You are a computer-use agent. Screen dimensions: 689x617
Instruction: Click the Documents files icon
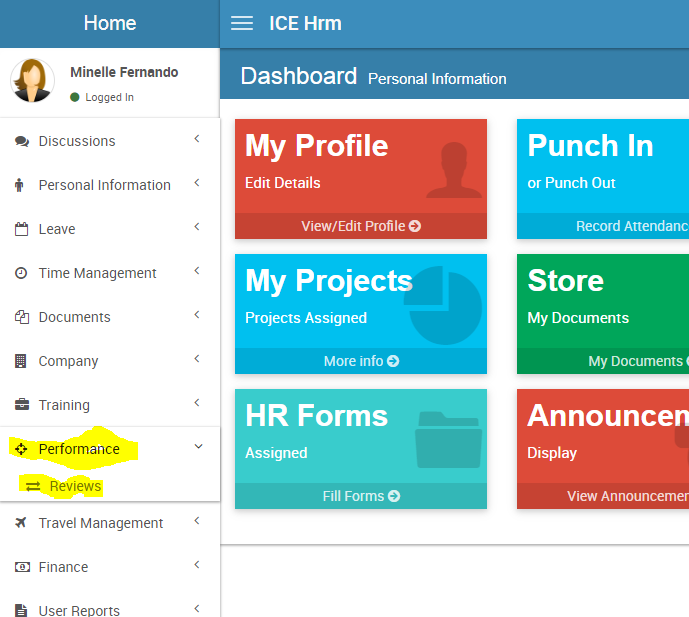tap(22, 317)
